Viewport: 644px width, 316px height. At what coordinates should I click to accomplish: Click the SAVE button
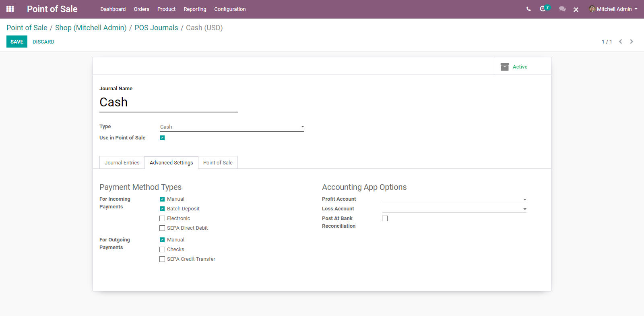[x=17, y=42]
